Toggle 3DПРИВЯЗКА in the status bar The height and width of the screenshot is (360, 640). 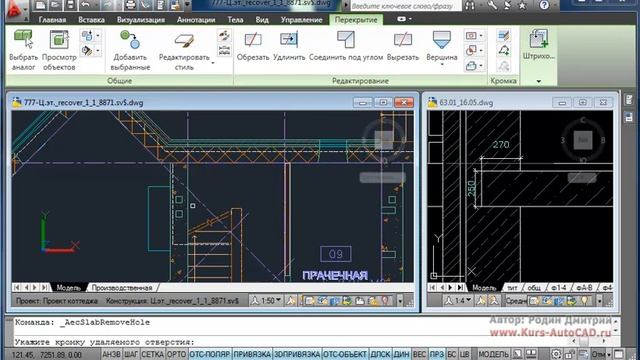tap(297, 354)
